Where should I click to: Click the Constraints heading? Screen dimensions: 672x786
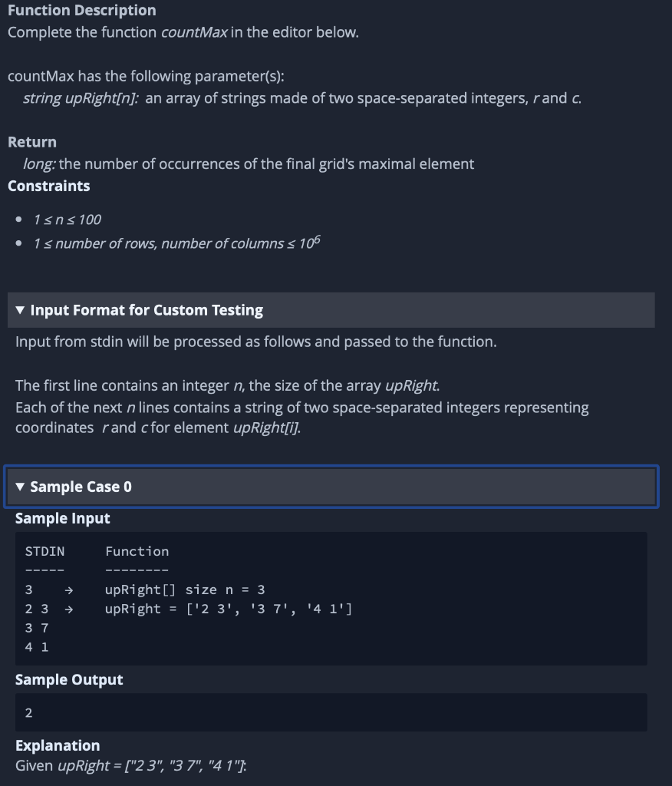pyautogui.click(x=48, y=185)
